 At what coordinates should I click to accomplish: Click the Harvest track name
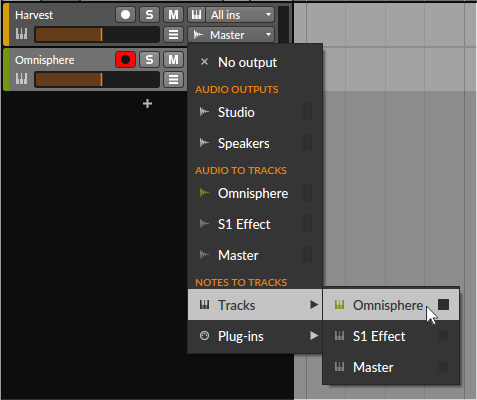point(34,15)
